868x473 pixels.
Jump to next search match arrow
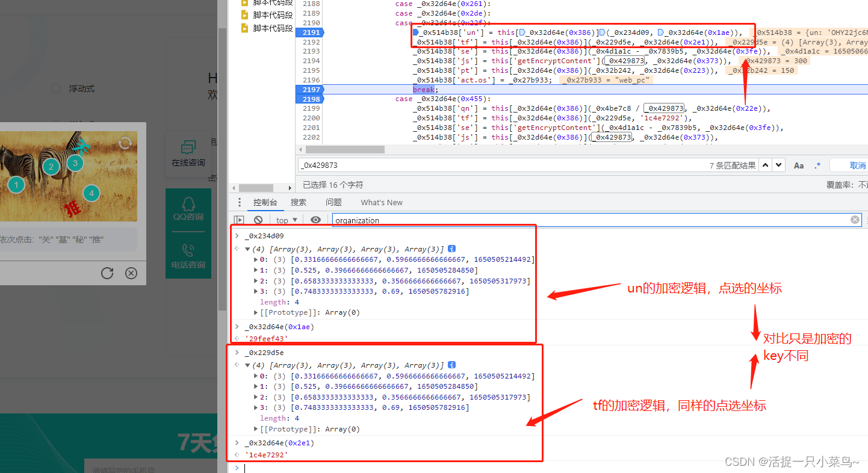click(x=779, y=165)
